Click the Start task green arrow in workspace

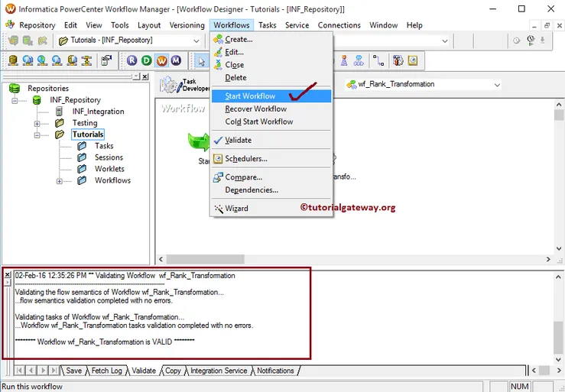(x=199, y=141)
